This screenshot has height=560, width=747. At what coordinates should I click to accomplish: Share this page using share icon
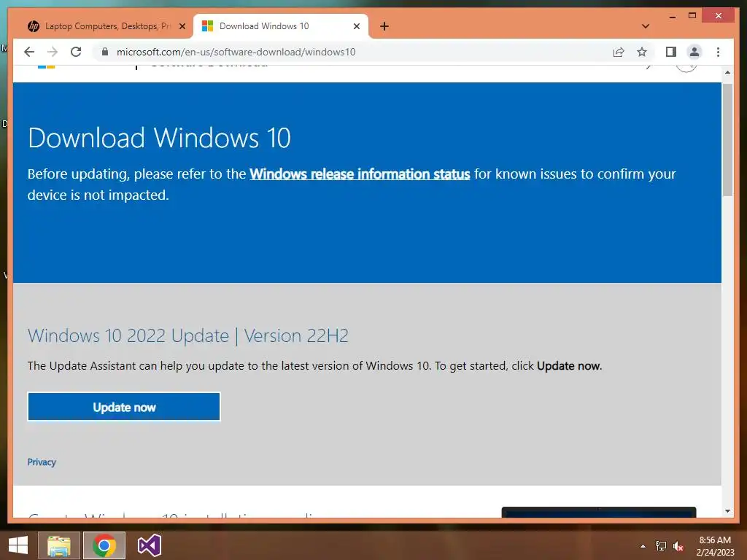tap(619, 52)
